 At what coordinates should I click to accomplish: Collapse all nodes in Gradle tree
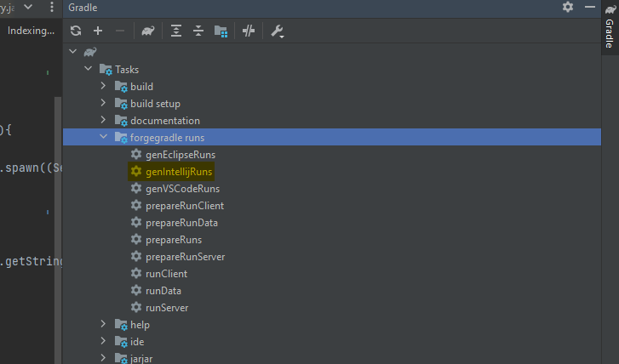point(198,31)
